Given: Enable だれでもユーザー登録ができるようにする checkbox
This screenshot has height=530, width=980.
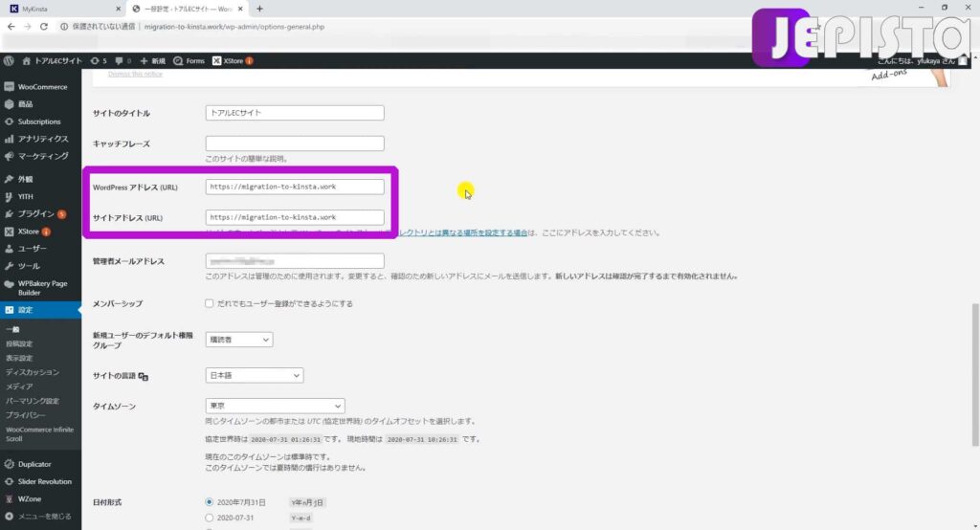Looking at the screenshot, I should 209,304.
